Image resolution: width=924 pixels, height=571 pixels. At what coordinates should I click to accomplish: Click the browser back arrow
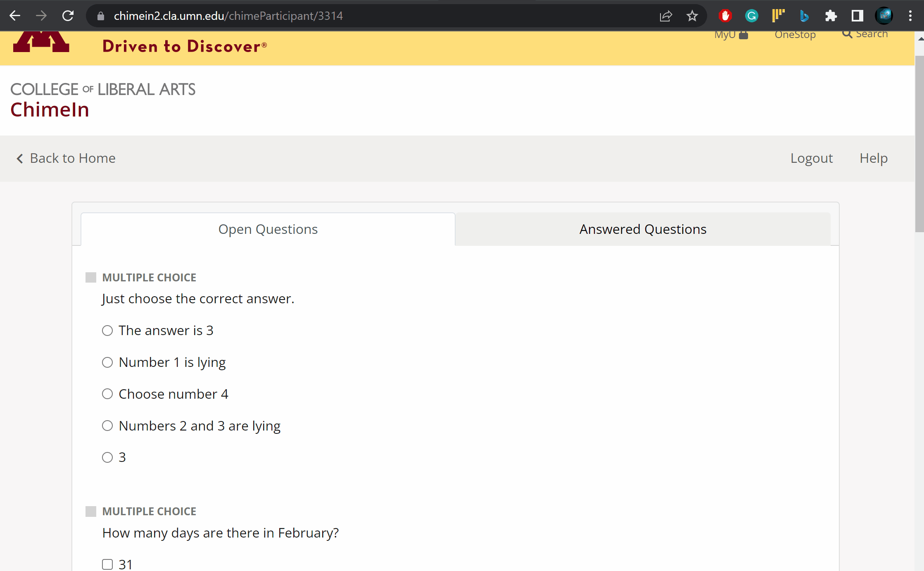click(x=15, y=16)
